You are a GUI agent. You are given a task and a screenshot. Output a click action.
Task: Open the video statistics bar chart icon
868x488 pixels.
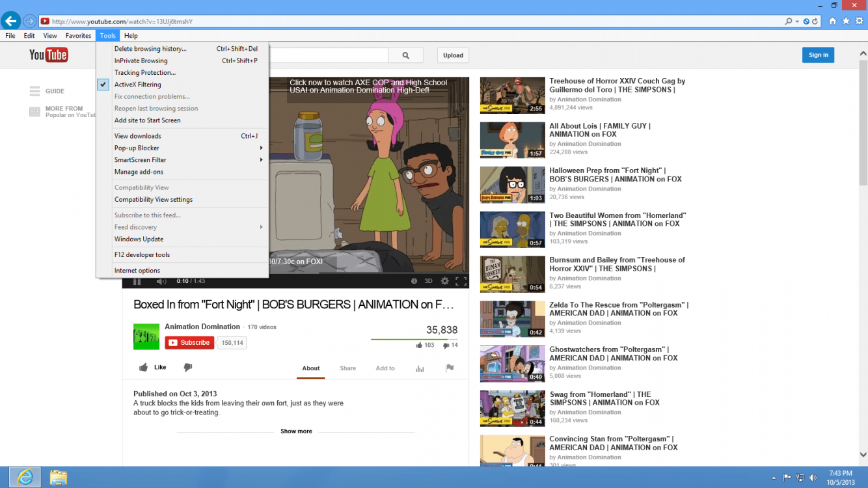tap(420, 368)
